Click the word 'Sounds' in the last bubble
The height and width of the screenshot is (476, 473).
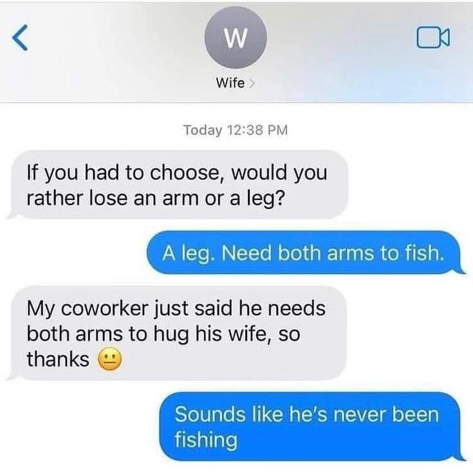(x=210, y=414)
